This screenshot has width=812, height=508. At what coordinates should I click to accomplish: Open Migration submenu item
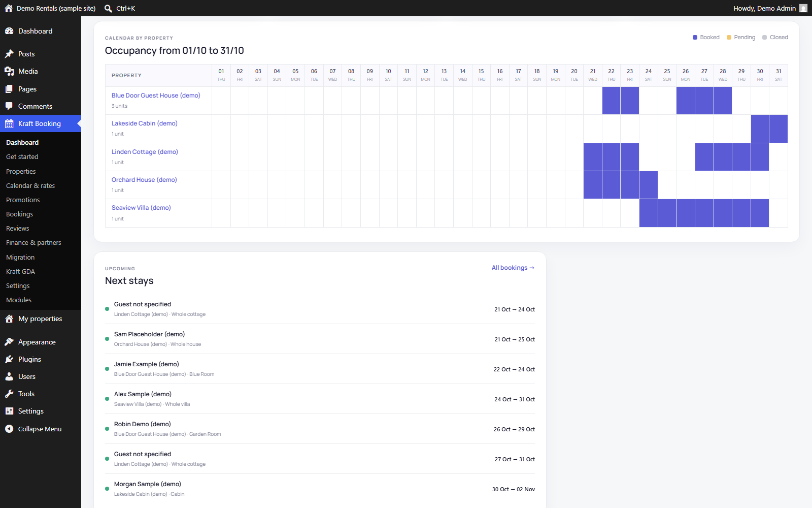click(x=20, y=258)
